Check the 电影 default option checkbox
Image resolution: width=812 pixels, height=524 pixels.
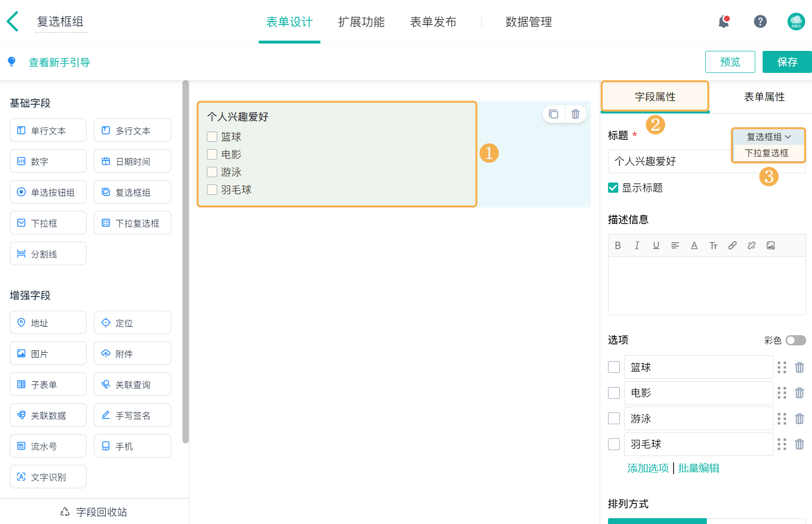click(614, 393)
